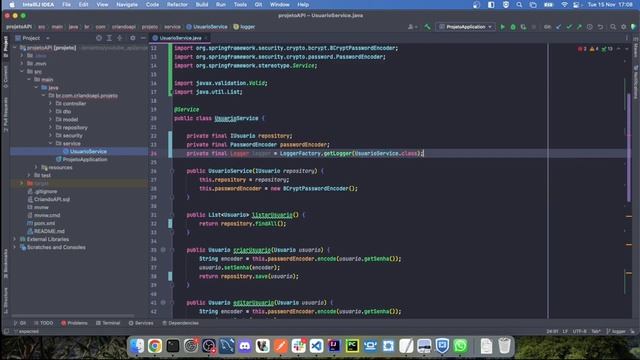The width and height of the screenshot is (640, 360).
Task: Collapse the src folder in tree
Action: pos(22,71)
